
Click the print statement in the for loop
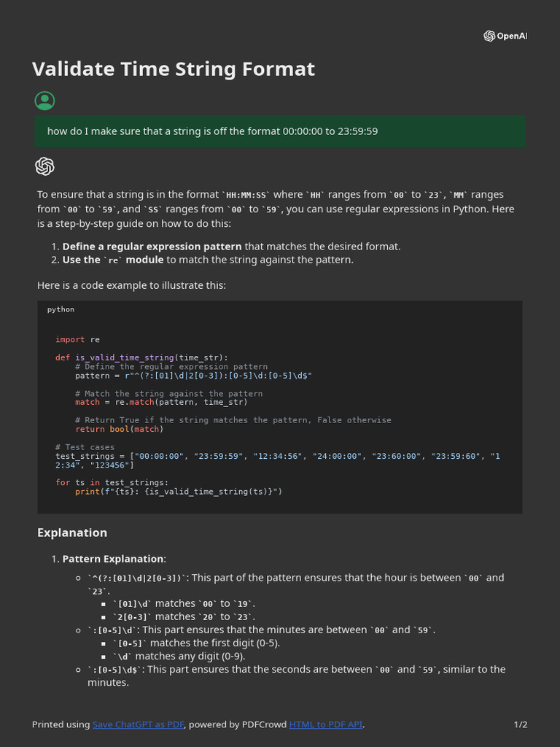[x=178, y=492]
